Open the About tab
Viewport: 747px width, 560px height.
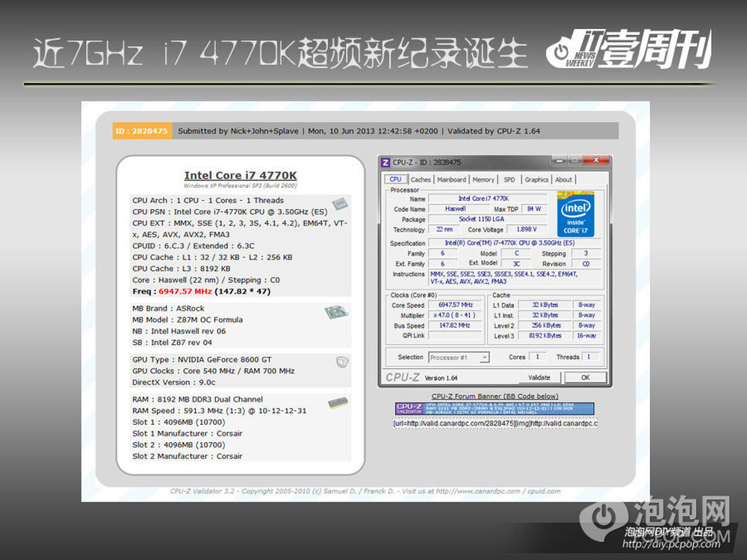[563, 179]
